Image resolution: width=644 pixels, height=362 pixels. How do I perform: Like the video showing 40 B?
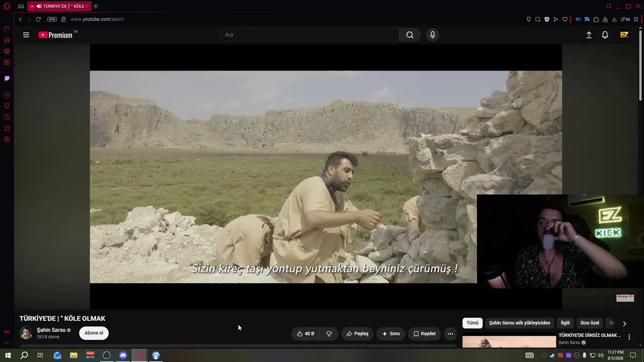click(306, 333)
